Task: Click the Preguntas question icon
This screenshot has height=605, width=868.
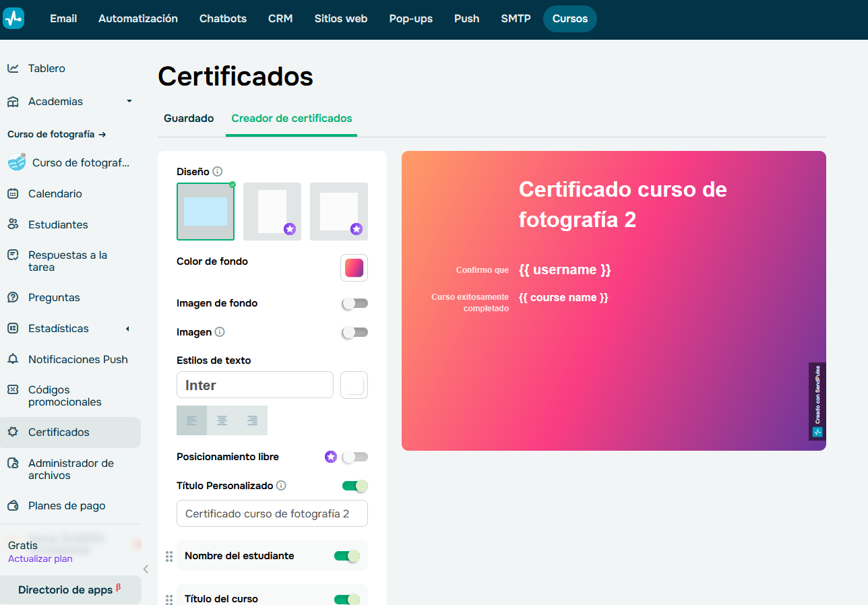Action: 13,297
